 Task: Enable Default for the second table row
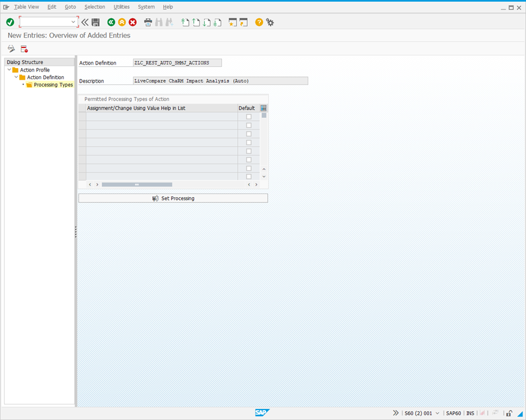248,125
